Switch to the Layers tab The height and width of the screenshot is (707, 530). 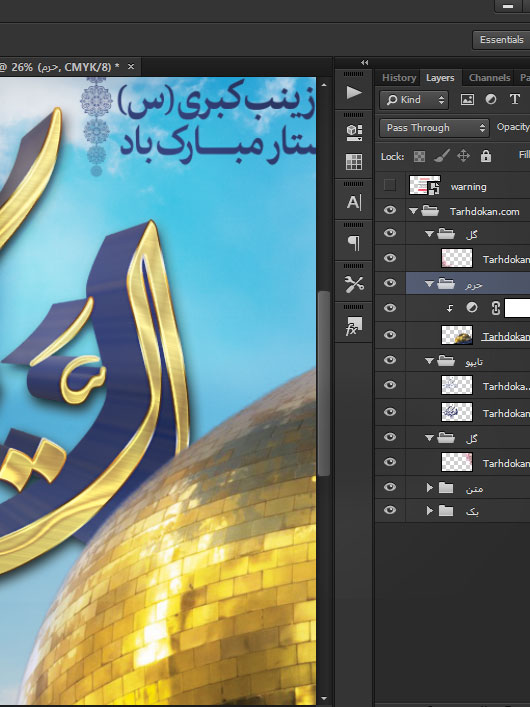point(440,78)
